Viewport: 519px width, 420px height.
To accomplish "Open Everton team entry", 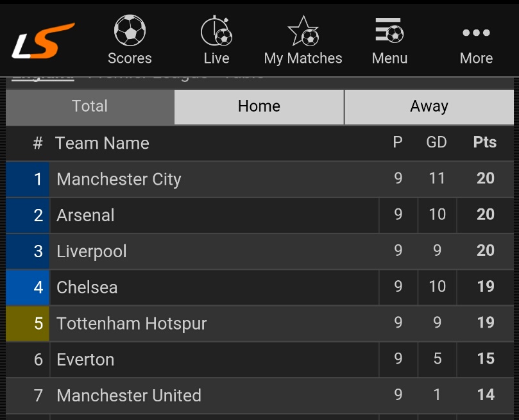I will coord(85,359).
